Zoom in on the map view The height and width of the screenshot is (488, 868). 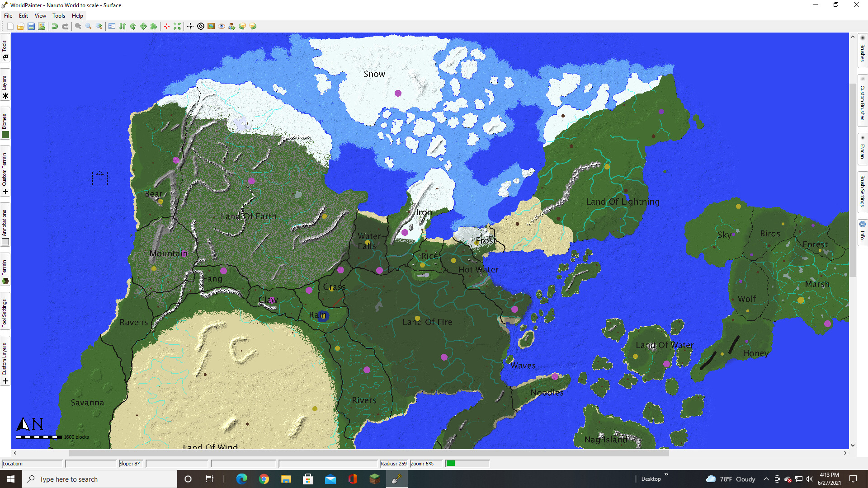click(99, 26)
